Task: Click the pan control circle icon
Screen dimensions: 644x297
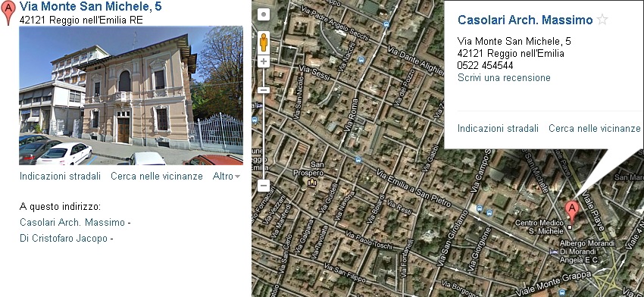Action: pos(264,15)
